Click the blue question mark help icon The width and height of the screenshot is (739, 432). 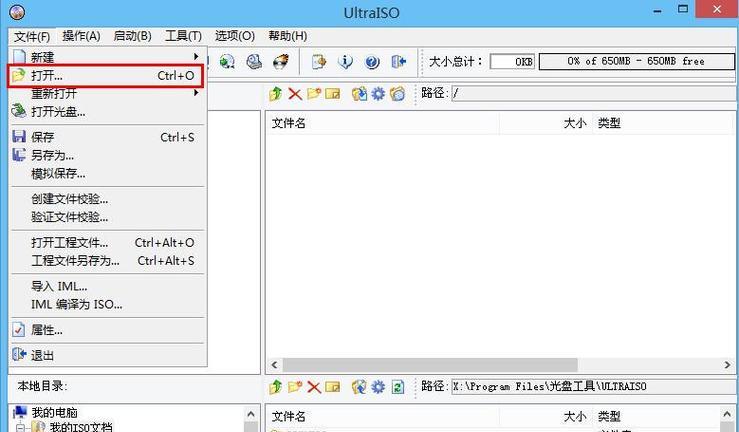(372, 62)
